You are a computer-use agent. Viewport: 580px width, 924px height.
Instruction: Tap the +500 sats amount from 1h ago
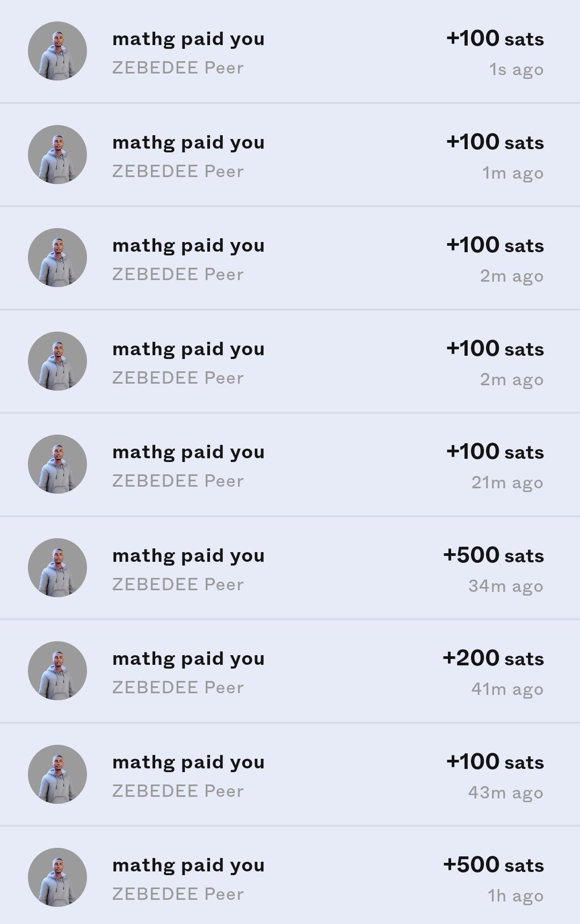[493, 864]
